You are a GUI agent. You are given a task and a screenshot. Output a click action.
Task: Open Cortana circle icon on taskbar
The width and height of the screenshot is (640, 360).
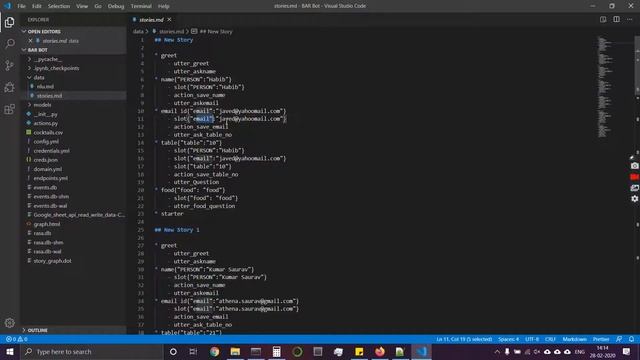(173, 351)
